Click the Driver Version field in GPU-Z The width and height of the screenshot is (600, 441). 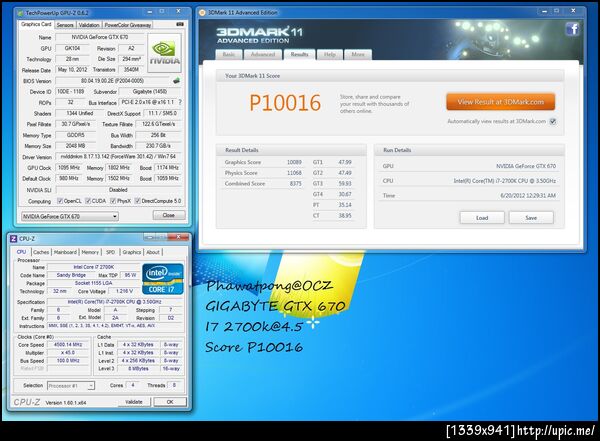[118, 157]
